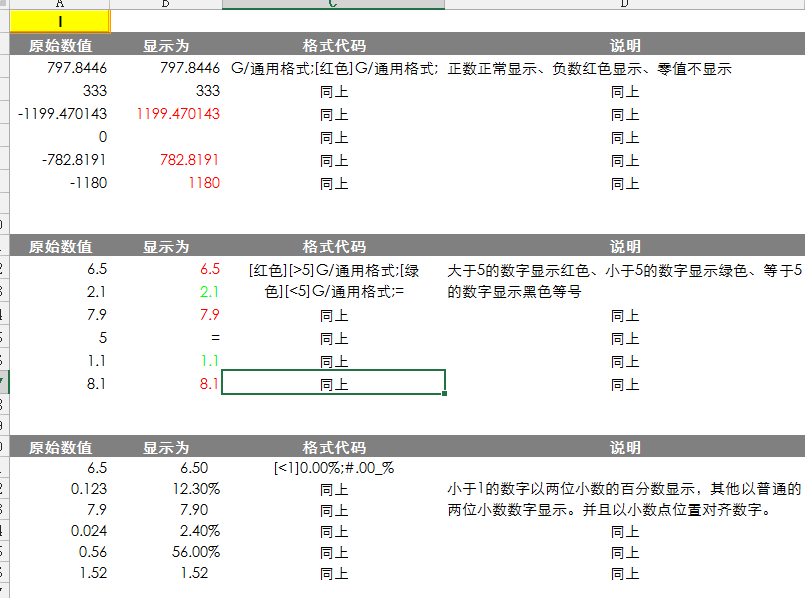805x598 pixels.
Task: Select the red displayed value 1199.470143
Action: [178, 114]
